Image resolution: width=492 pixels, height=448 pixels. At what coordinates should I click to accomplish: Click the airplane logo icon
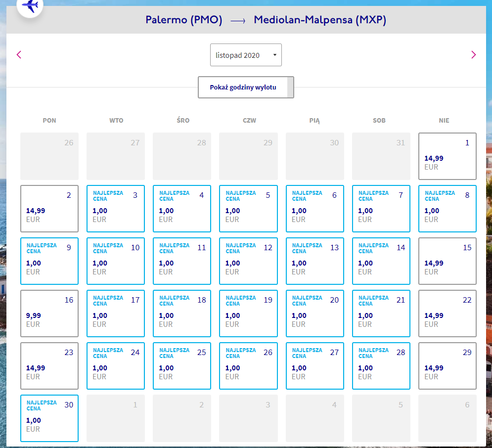tap(30, 5)
